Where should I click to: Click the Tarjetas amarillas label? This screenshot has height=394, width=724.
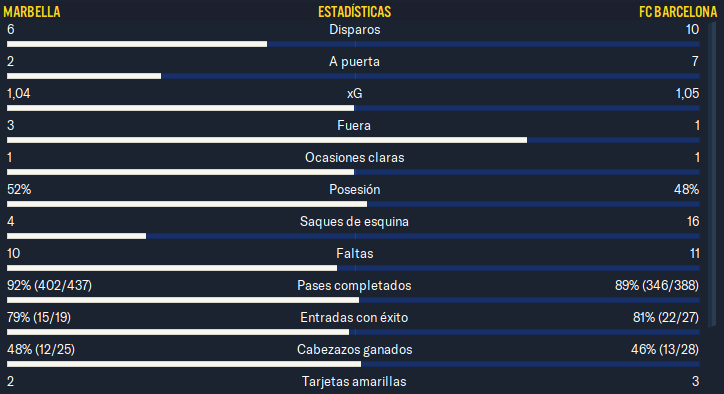click(x=354, y=382)
